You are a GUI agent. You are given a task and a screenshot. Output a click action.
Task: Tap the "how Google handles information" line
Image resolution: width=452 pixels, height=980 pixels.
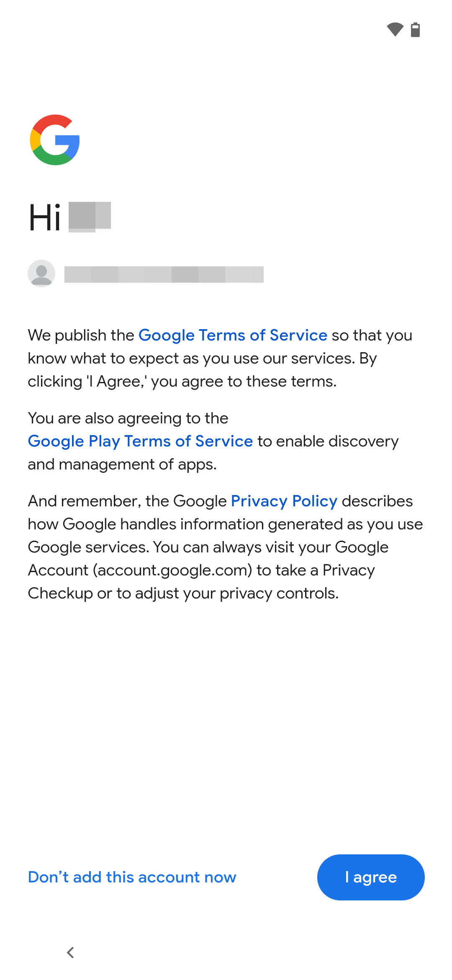click(x=225, y=524)
